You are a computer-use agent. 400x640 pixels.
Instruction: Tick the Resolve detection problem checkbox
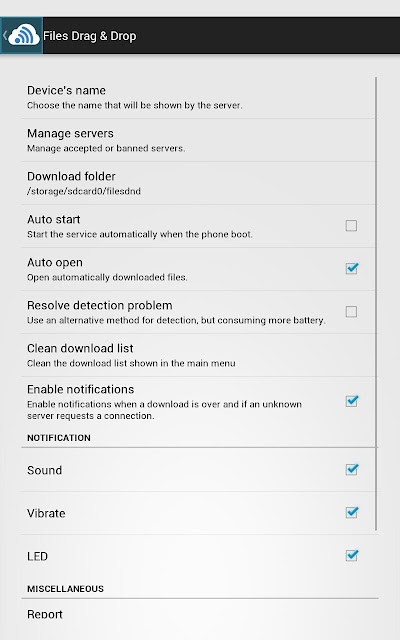[x=351, y=312]
